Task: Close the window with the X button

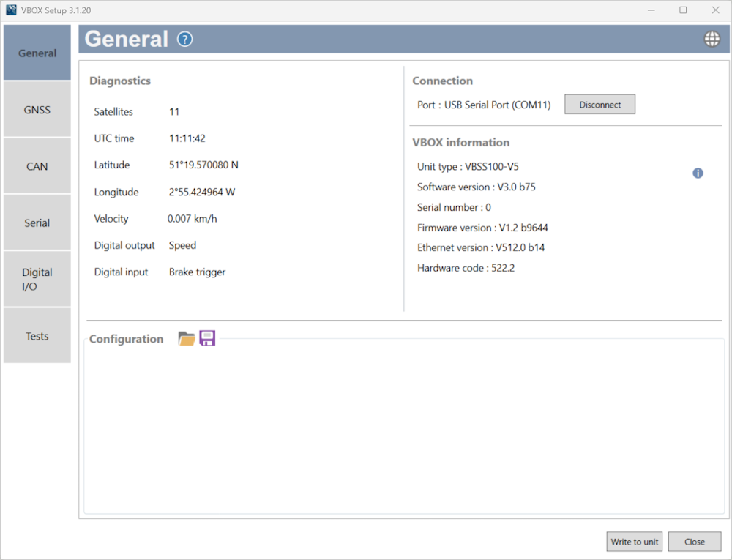Action: point(715,10)
